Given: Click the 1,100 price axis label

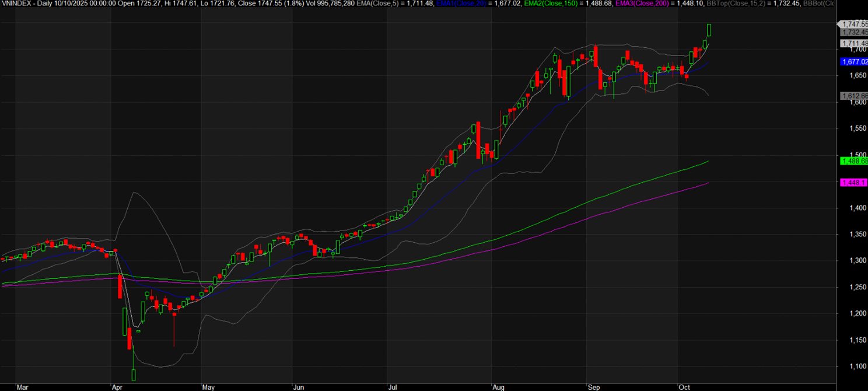Looking at the screenshot, I should [x=849, y=366].
